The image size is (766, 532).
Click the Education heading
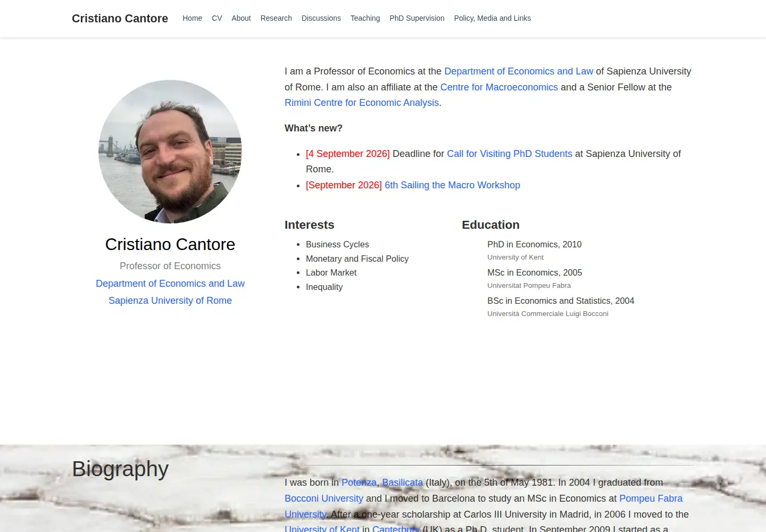490,225
